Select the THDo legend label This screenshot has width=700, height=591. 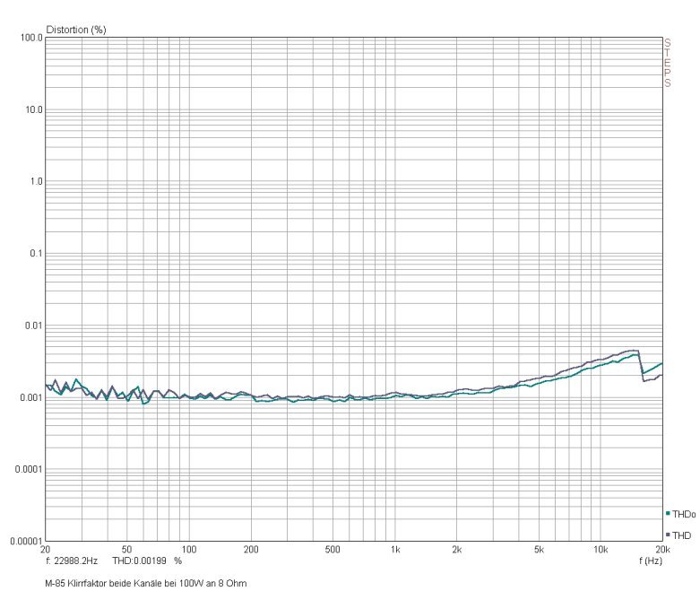(684, 514)
